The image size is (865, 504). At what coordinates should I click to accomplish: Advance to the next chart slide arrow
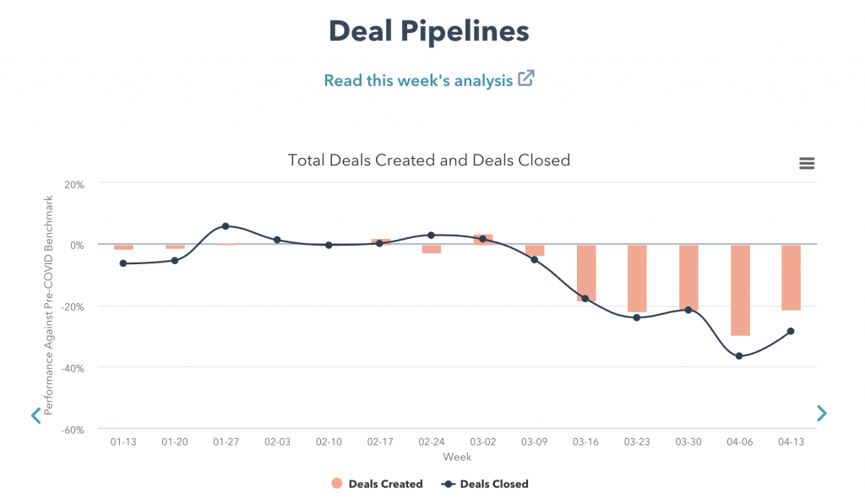click(821, 413)
